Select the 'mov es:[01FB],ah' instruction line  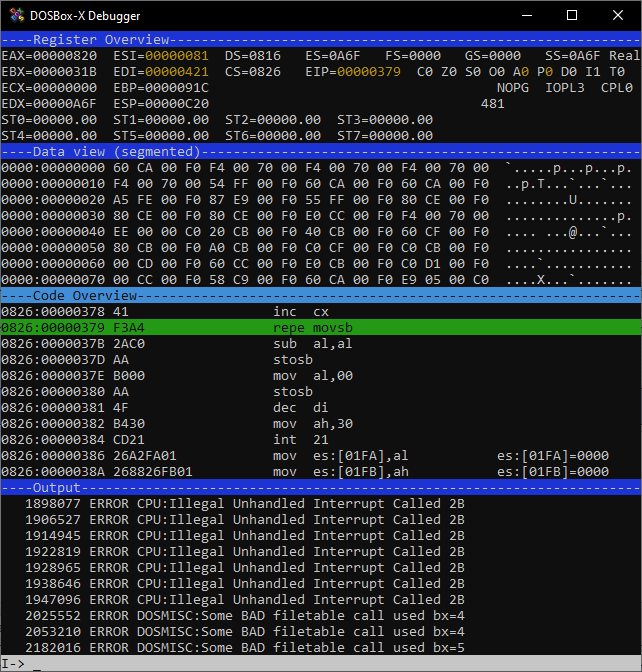[x=321, y=472]
